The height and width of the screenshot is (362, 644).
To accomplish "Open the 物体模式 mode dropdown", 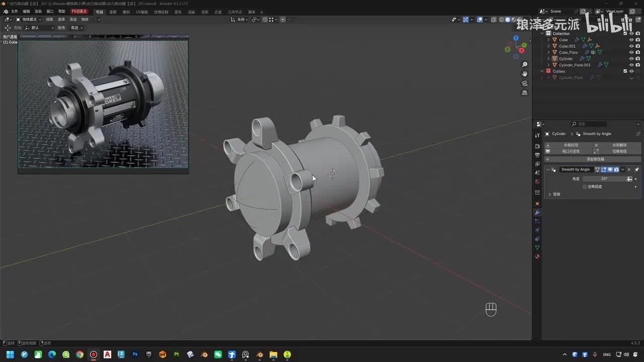I will (x=28, y=20).
